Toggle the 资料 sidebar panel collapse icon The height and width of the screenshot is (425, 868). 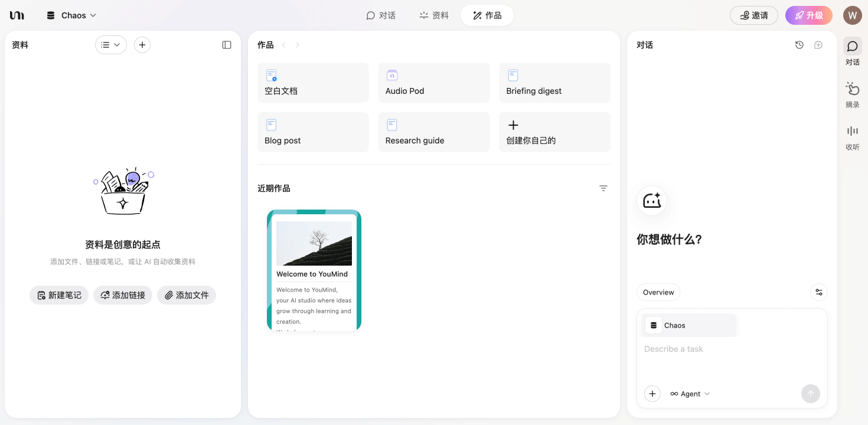(227, 45)
